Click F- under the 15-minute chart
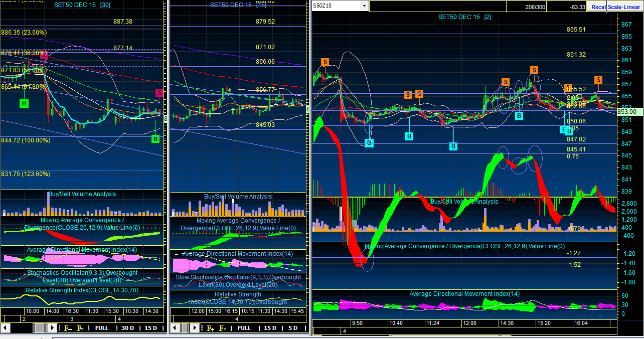644x339 pixels. click(223, 328)
